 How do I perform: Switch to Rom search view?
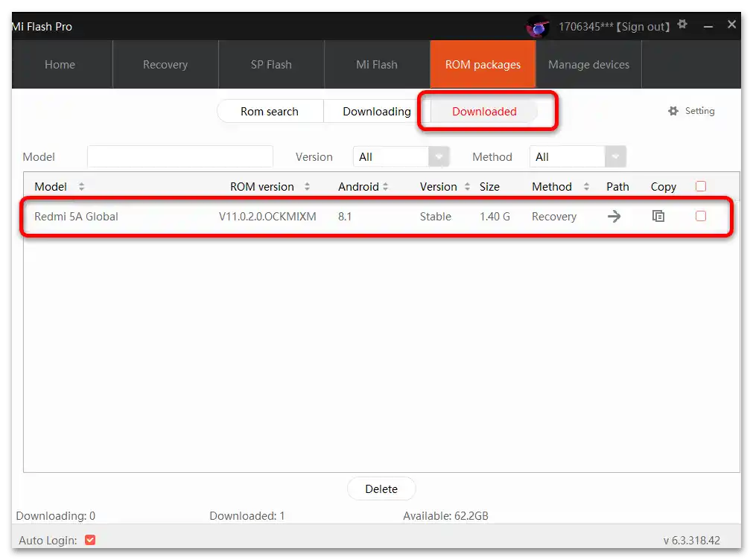pyautogui.click(x=270, y=112)
